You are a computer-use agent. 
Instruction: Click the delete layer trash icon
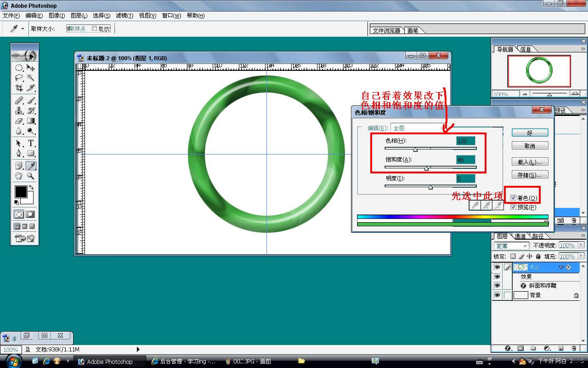[574, 348]
